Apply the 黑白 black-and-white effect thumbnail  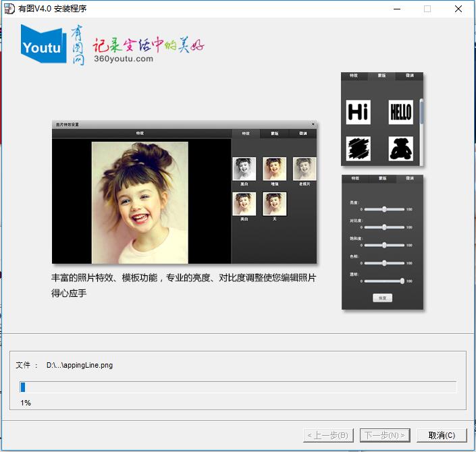(244, 169)
